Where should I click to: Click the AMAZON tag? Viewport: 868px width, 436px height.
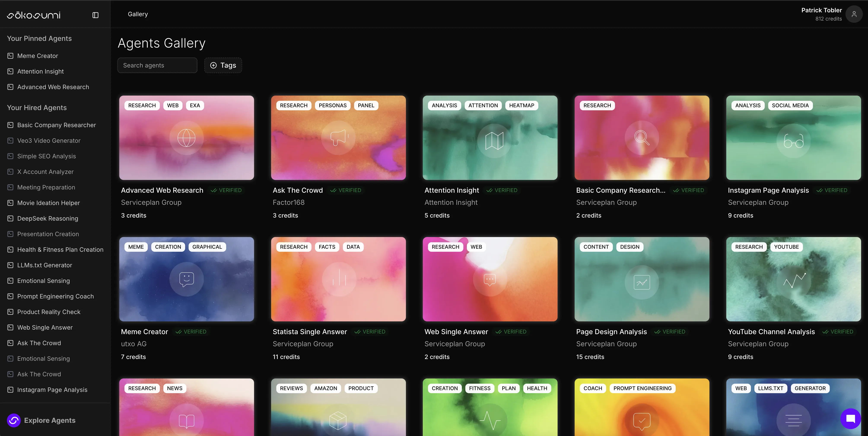coord(326,388)
